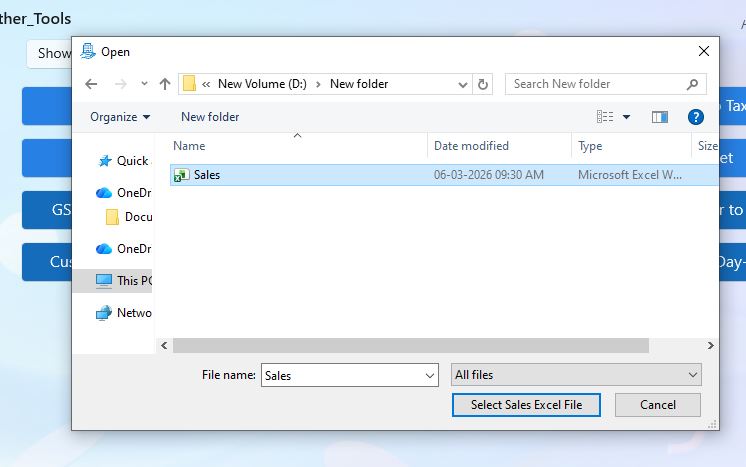The width and height of the screenshot is (746, 467).
Task: Sort files by Date modified column
Action: pos(471,146)
